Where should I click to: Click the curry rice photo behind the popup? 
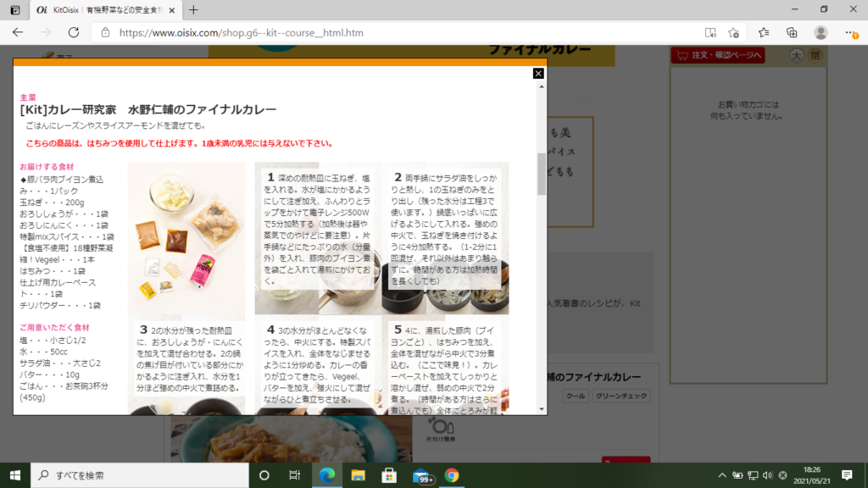pos(292,439)
